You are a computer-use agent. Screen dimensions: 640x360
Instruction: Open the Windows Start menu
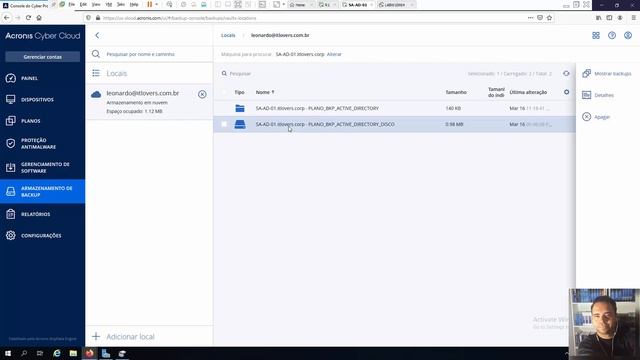tap(8, 353)
